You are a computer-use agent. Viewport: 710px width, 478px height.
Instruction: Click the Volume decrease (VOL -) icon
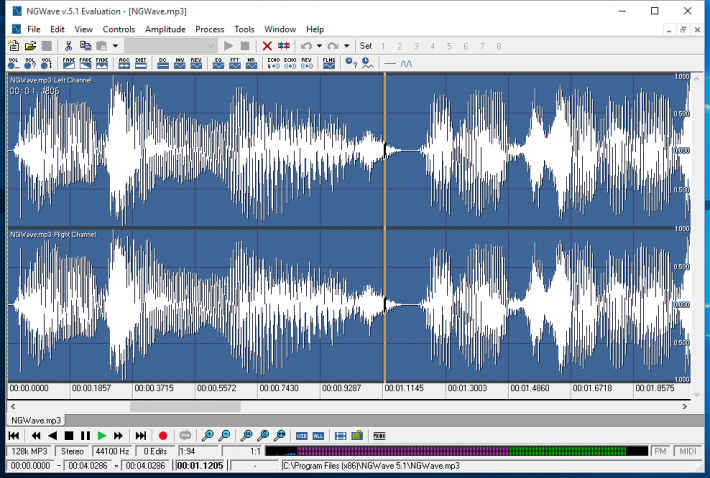tap(14, 63)
